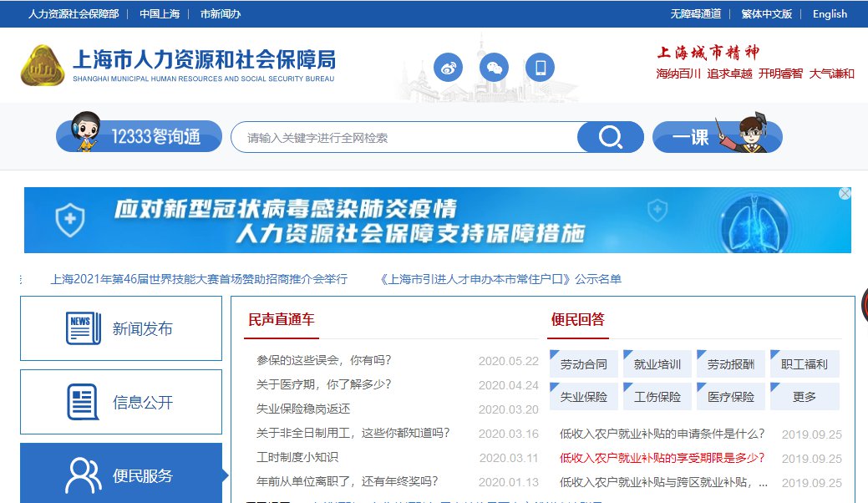Select the 医疗保险 topic tag

(731, 397)
